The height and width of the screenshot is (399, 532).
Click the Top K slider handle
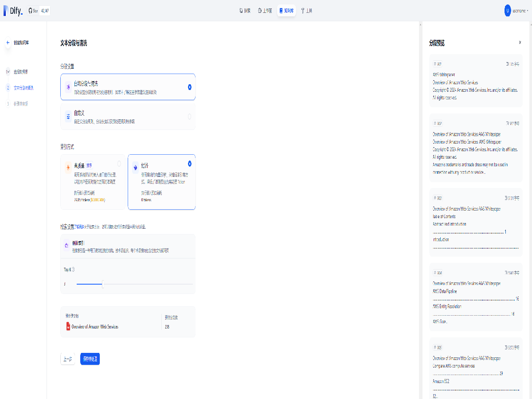click(x=102, y=284)
